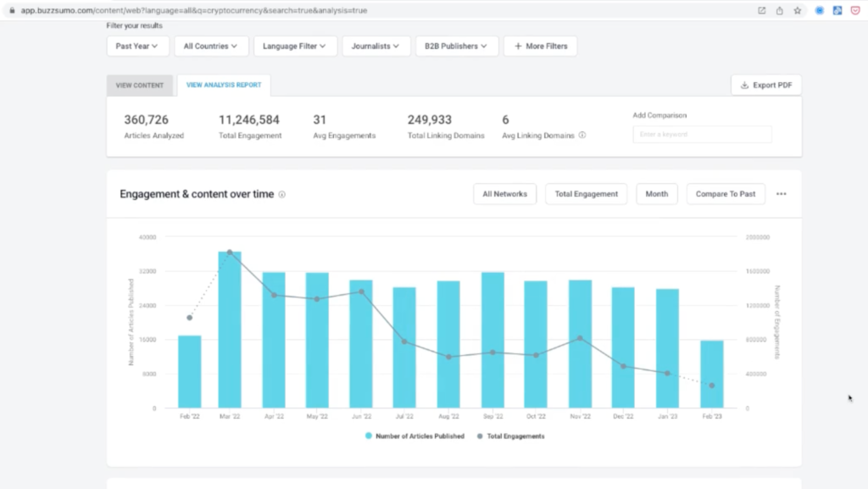The width and height of the screenshot is (868, 489).
Task: Open the B2B Publishers dropdown
Action: [x=456, y=46]
